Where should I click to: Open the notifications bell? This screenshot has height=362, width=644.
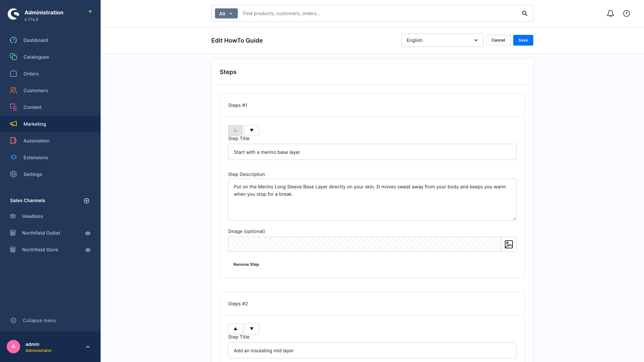(610, 13)
